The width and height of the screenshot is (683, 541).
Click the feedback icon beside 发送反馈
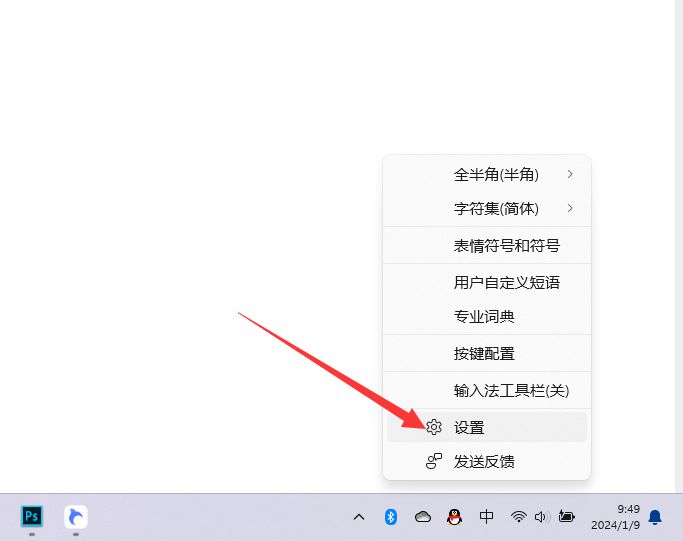(434, 461)
